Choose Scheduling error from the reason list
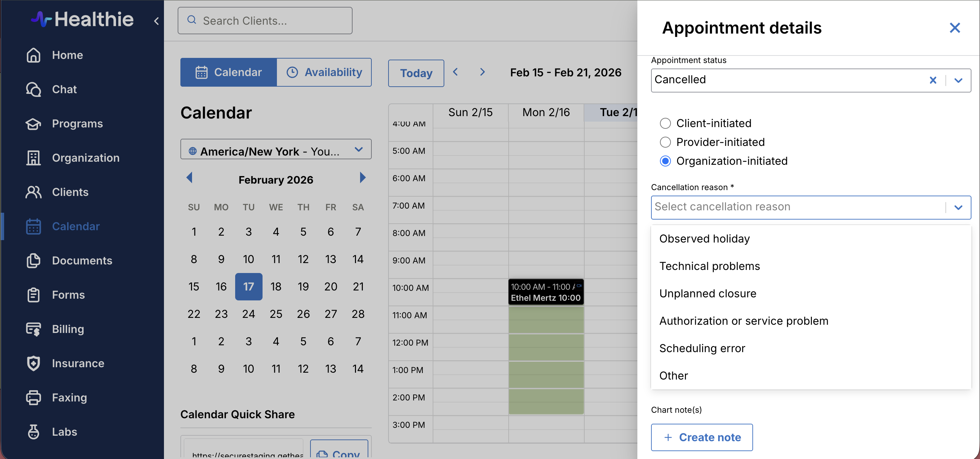The width and height of the screenshot is (980, 459). (702, 348)
